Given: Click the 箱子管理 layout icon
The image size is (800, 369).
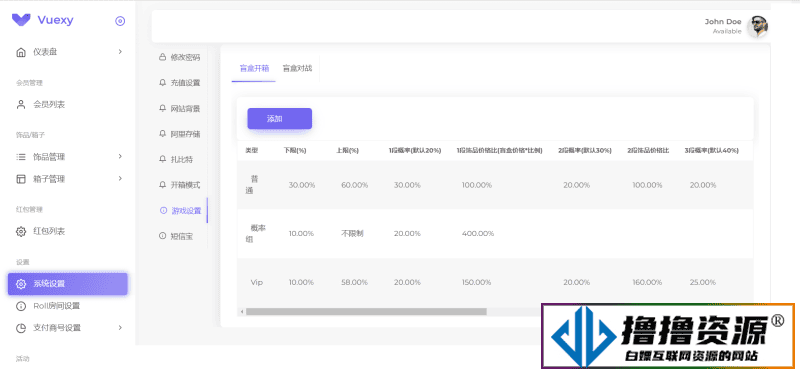Looking at the screenshot, I should pos(21,179).
